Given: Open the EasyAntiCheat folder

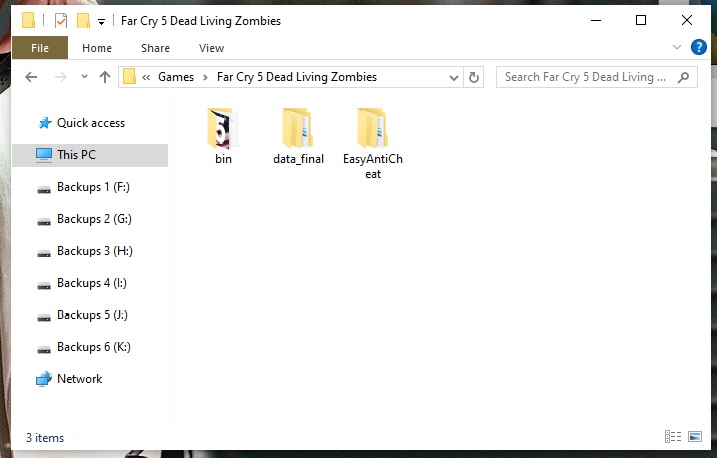Looking at the screenshot, I should coord(373,144).
